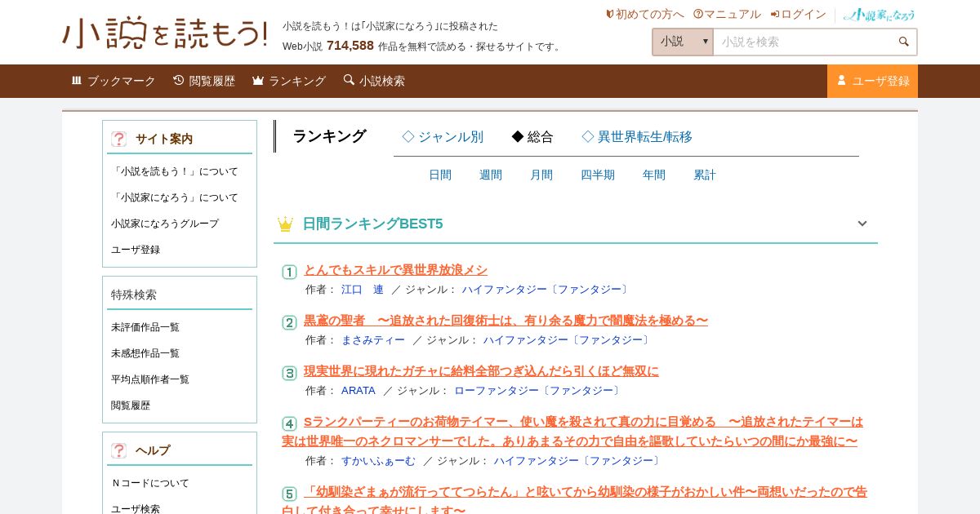Open the novel 現実世界に現れたガチャに給料全部つぎ込んだら
980x514 pixels.
pyautogui.click(x=481, y=371)
